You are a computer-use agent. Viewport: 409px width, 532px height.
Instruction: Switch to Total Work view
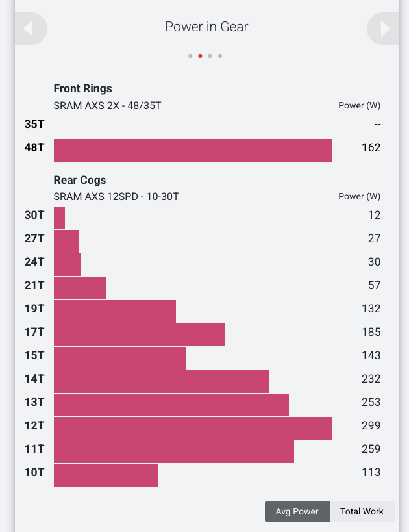pos(362,511)
